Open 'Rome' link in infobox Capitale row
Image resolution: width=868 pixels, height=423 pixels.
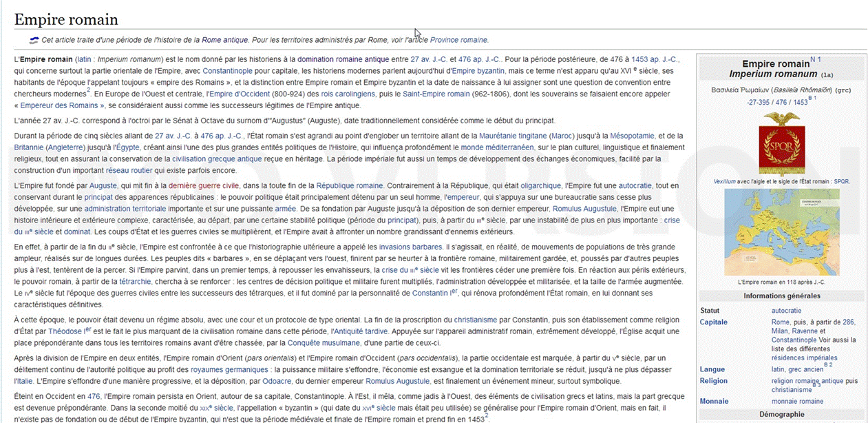[781, 322]
